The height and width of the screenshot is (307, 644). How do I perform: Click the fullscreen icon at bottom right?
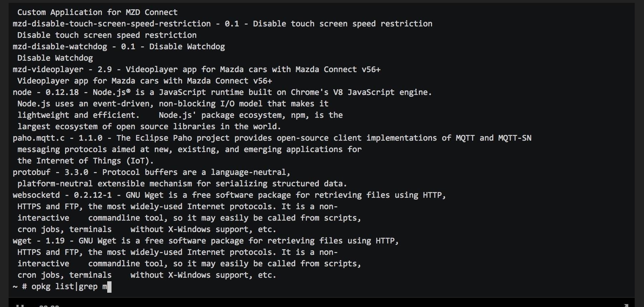coord(626,305)
